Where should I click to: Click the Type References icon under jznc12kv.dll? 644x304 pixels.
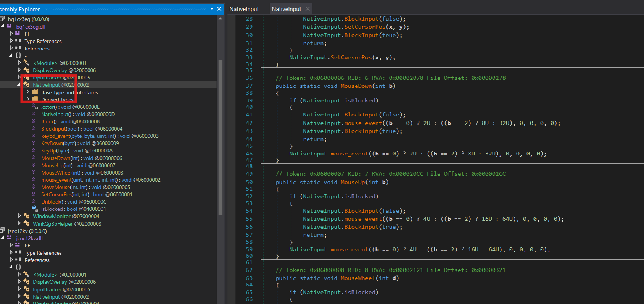point(18,252)
